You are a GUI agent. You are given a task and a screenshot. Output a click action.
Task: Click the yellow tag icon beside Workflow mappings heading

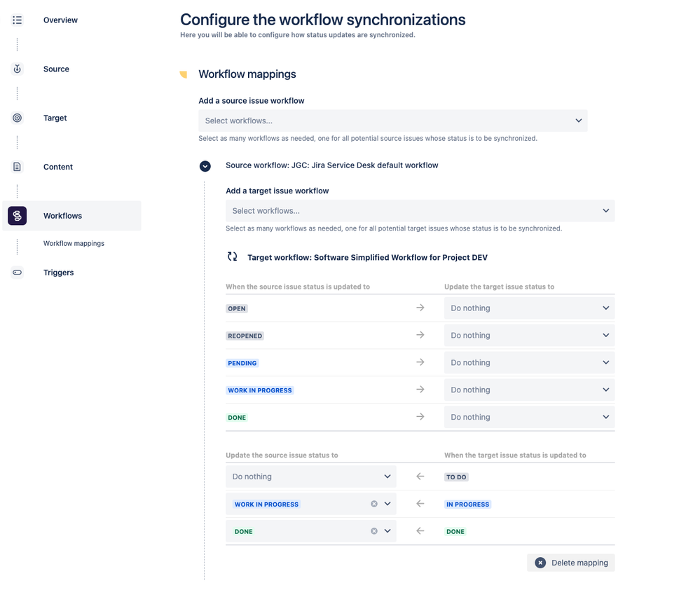click(184, 74)
